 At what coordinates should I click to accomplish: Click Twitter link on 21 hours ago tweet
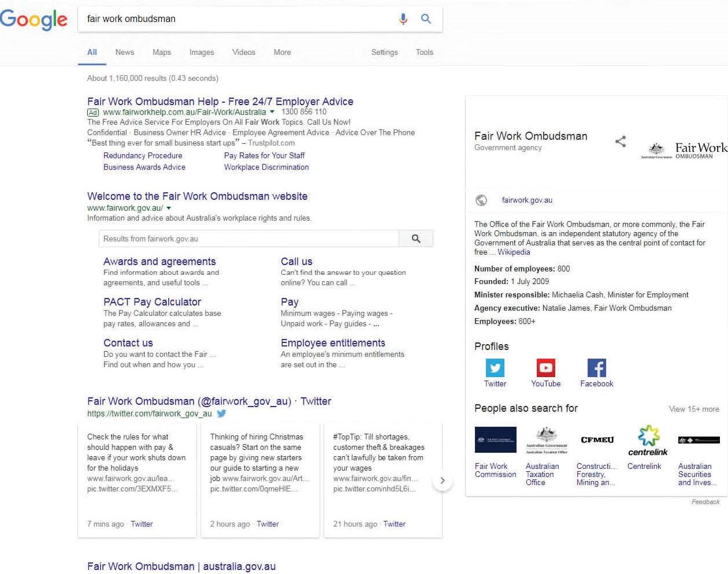[x=394, y=524]
